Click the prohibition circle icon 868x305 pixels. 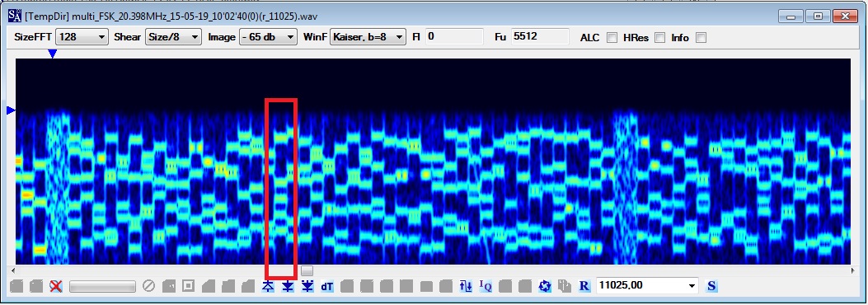tap(148, 286)
